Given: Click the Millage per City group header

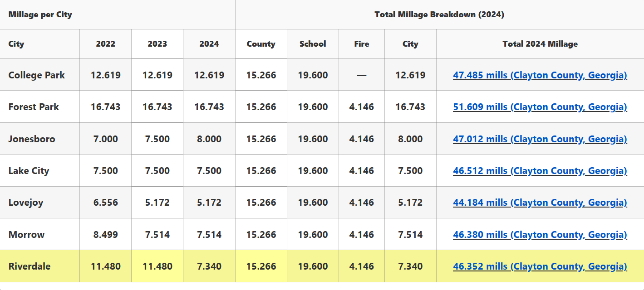Looking at the screenshot, I should tap(40, 14).
